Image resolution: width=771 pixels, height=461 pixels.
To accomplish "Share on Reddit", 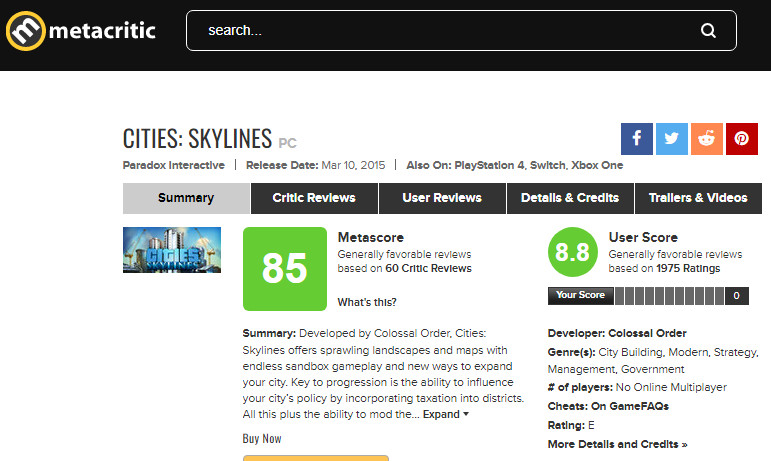I will click(707, 139).
